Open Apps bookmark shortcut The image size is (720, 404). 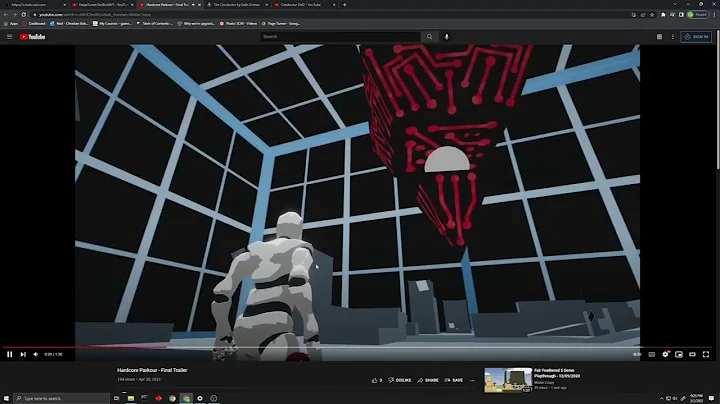(x=11, y=23)
